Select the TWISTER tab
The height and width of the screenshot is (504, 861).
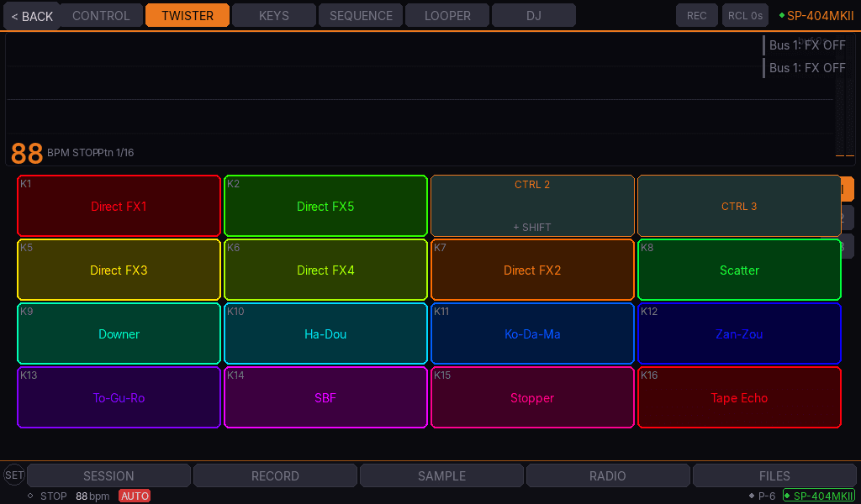[188, 15]
